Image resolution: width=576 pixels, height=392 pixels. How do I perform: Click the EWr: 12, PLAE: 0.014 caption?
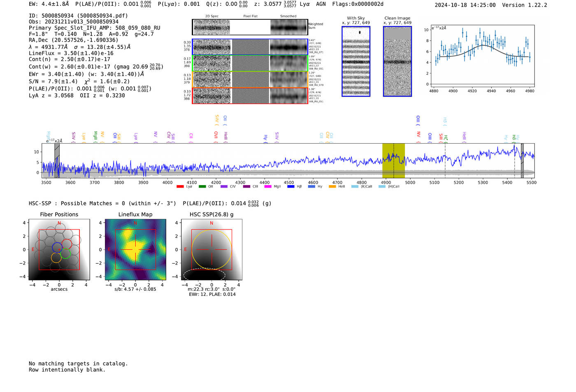point(212,295)
